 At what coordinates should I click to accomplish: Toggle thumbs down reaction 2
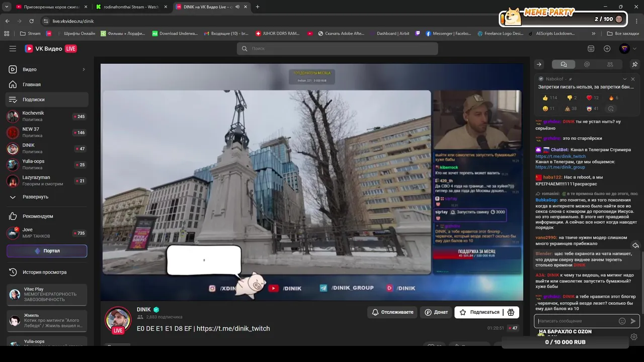point(572,98)
